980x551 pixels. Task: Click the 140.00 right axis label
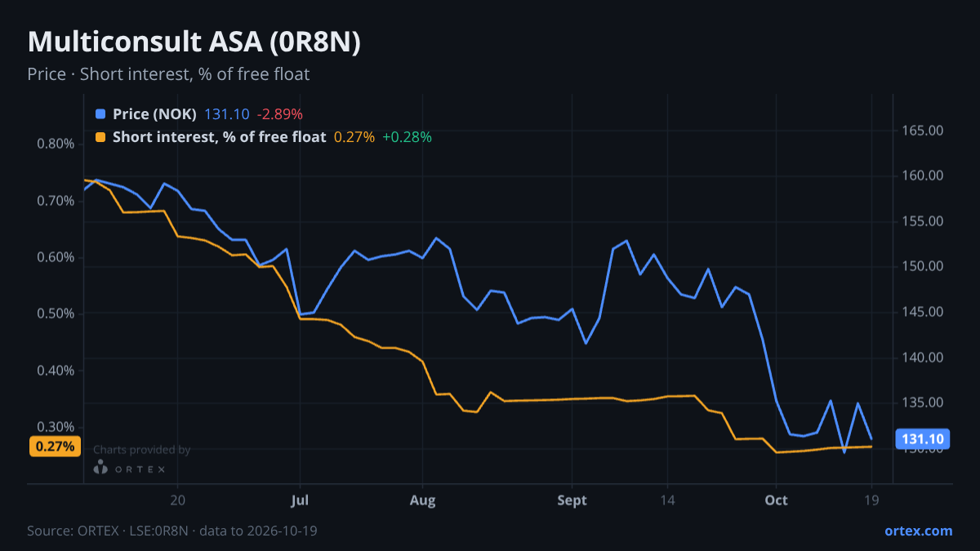pos(923,358)
